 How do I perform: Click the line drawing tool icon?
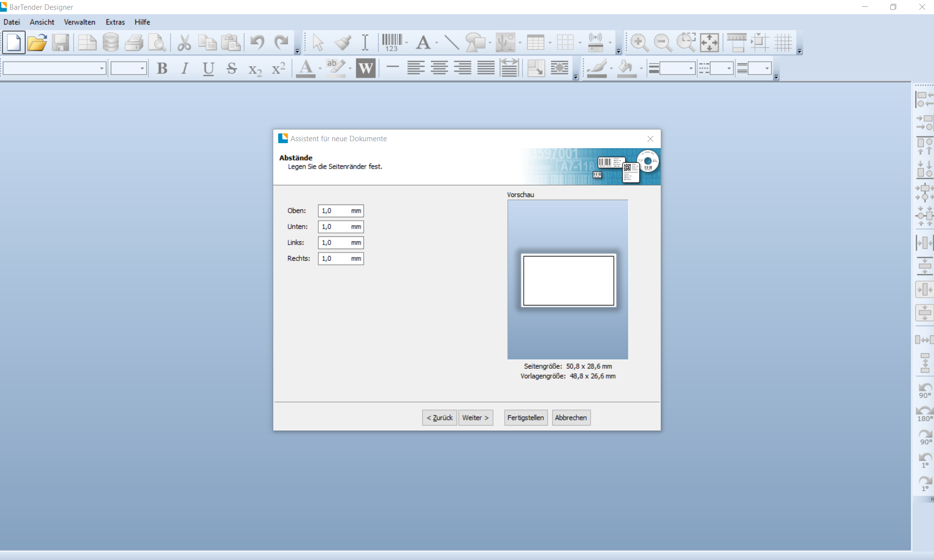click(451, 43)
